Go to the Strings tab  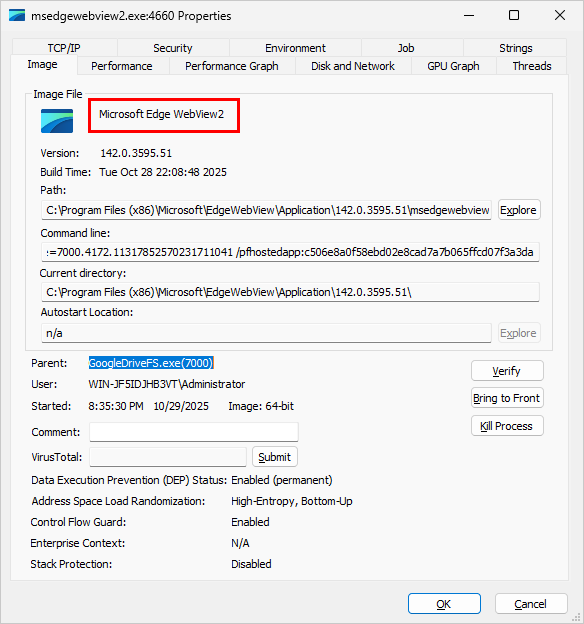(516, 48)
